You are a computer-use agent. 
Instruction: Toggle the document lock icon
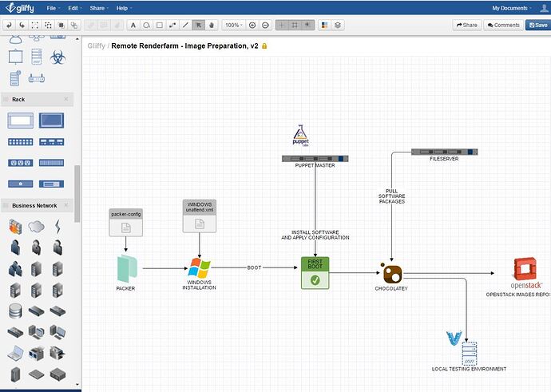(265, 46)
